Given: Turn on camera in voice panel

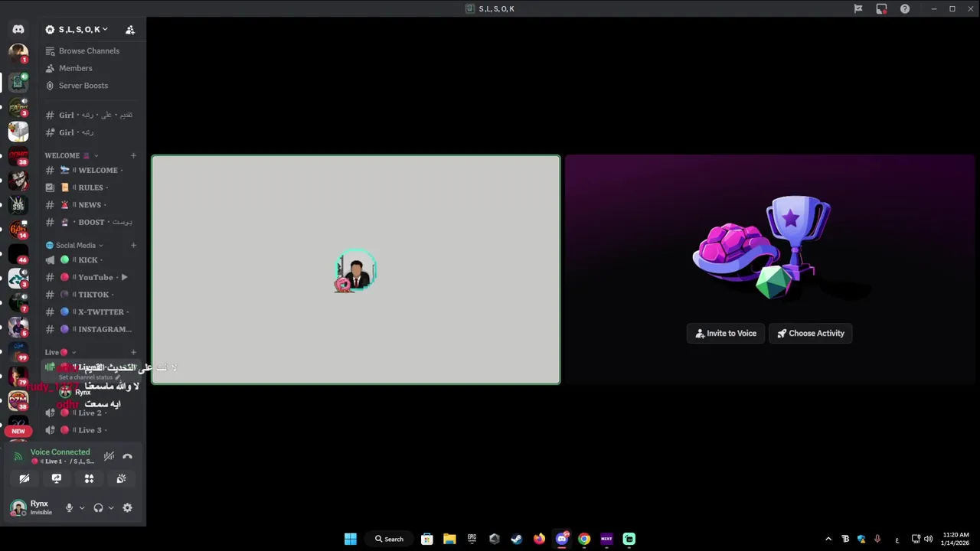Looking at the screenshot, I should click(x=24, y=478).
